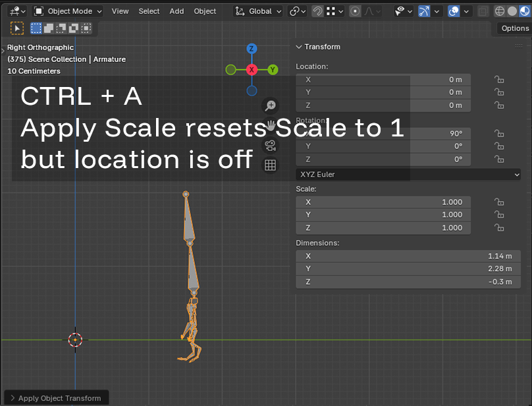
Task: Click the Scale X field
Action: pyautogui.click(x=383, y=202)
